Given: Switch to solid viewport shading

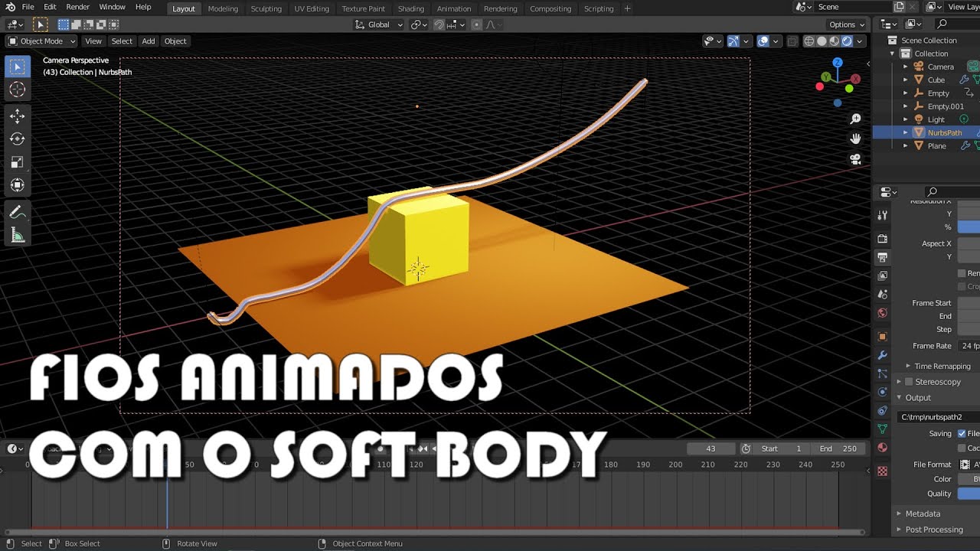Looking at the screenshot, I should (822, 41).
